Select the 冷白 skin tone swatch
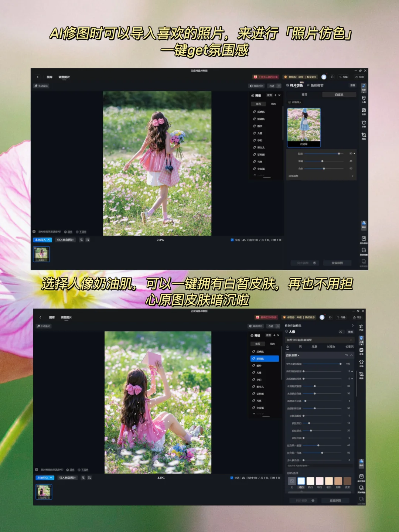This screenshot has height=532, width=399. pos(301,481)
